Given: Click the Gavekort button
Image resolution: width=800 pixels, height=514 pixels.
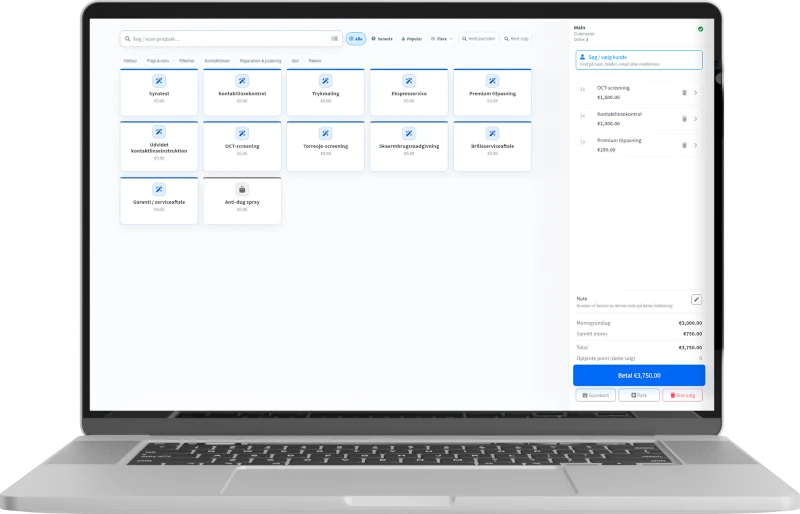Looking at the screenshot, I should 595,395.
